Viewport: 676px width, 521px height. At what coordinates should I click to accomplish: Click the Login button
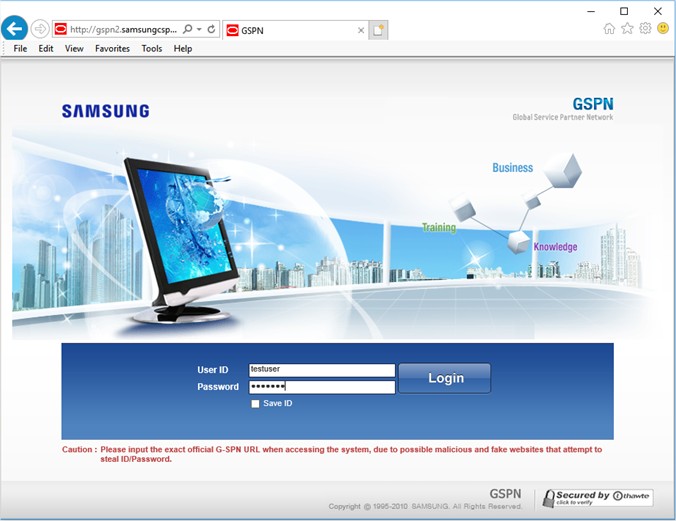click(444, 378)
